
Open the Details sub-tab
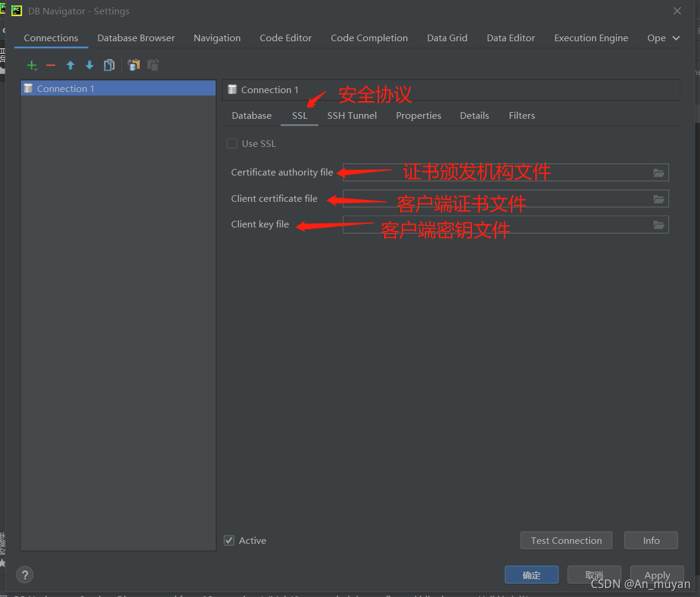coord(475,116)
